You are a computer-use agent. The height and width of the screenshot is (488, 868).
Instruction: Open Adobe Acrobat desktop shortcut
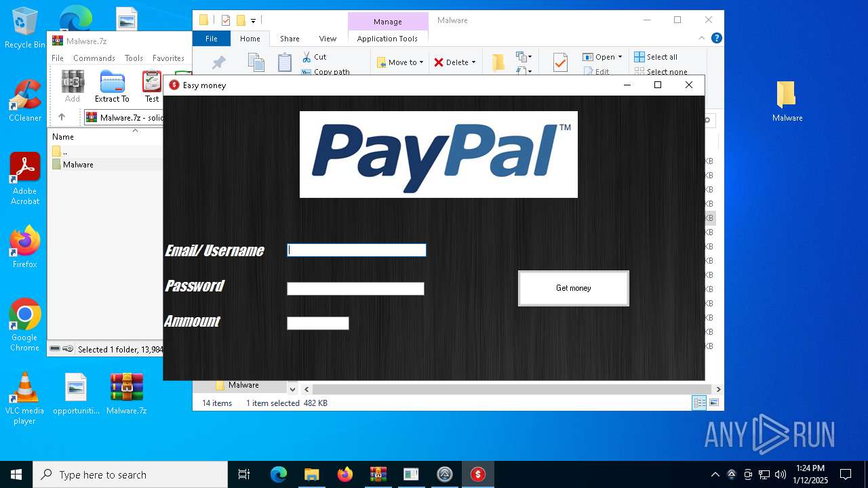(x=25, y=179)
